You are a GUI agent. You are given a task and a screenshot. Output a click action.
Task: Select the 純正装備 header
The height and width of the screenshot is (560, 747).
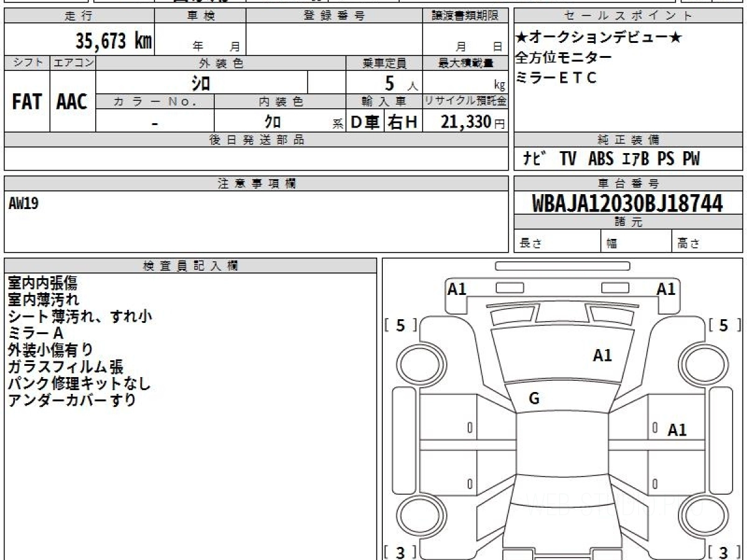pyautogui.click(x=629, y=140)
